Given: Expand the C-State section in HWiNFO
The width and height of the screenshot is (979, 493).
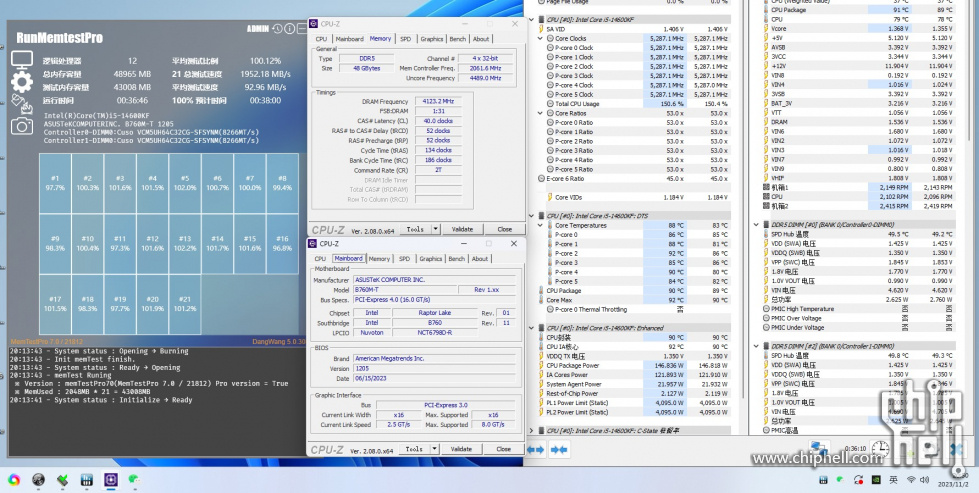Looking at the screenshot, I should tap(532, 431).
